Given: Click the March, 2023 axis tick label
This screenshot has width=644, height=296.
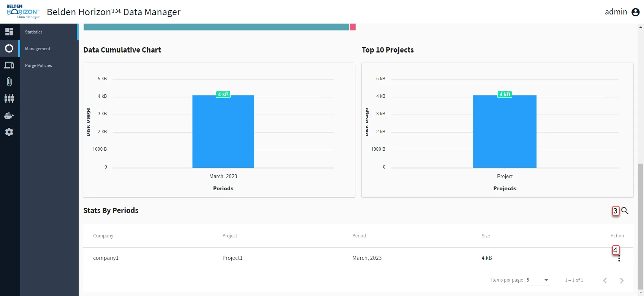Looking at the screenshot, I should [x=223, y=176].
